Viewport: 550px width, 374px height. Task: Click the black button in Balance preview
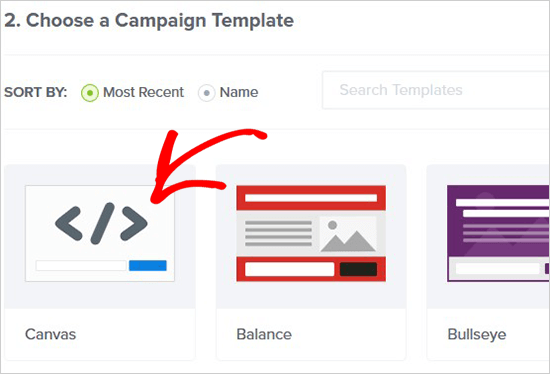(358, 269)
